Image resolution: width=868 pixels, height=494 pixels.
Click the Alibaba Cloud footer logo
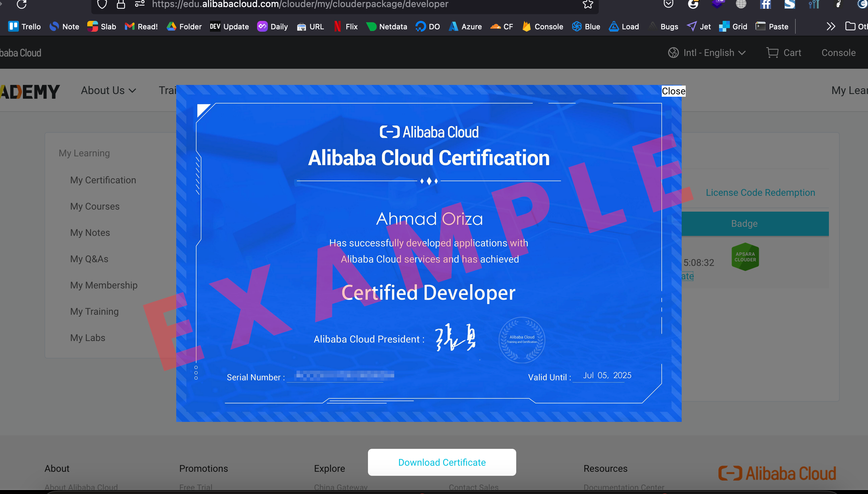point(777,473)
